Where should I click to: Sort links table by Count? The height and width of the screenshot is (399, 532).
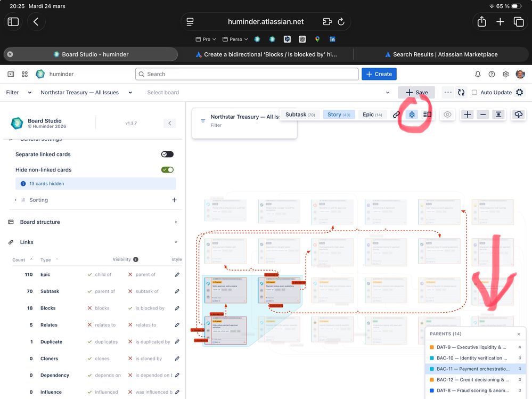point(22,260)
